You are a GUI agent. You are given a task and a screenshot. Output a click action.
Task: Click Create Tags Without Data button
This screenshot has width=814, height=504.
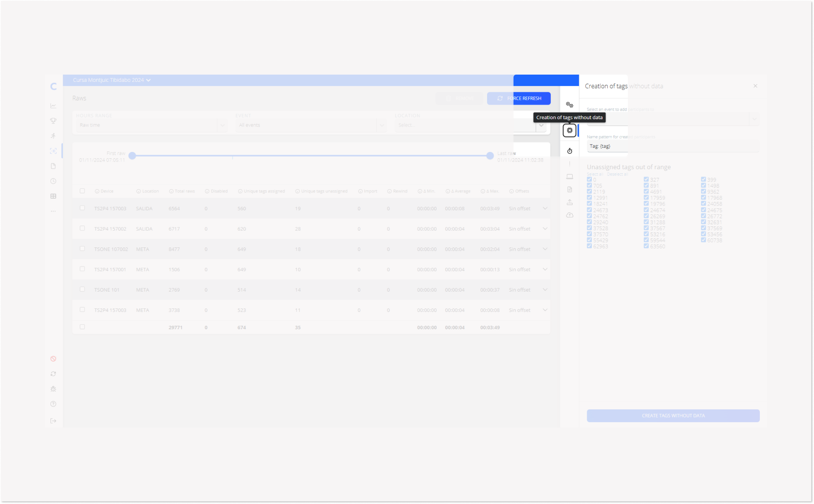coord(673,416)
